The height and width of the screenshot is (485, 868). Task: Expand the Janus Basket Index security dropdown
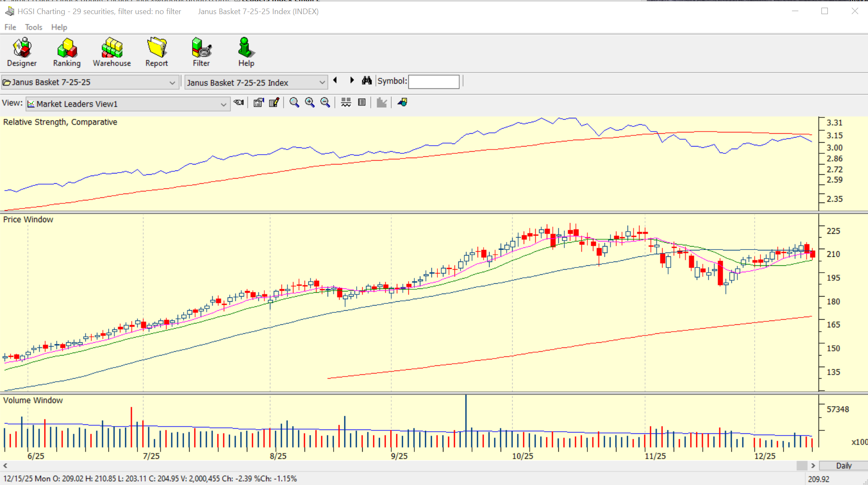322,82
